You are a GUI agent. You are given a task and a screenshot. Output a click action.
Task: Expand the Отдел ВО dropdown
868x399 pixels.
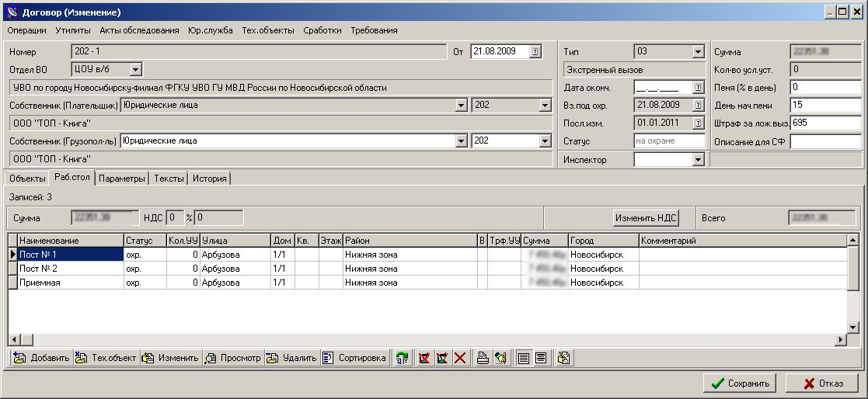point(136,70)
